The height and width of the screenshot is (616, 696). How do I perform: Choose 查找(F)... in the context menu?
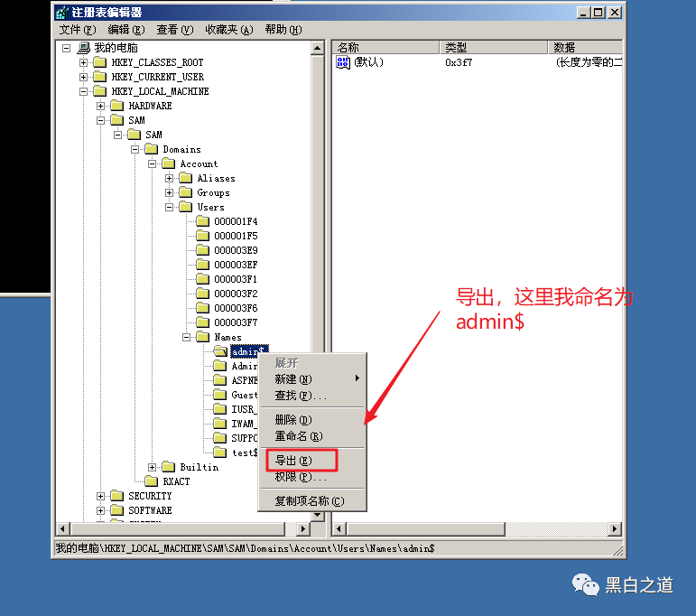tap(312, 396)
